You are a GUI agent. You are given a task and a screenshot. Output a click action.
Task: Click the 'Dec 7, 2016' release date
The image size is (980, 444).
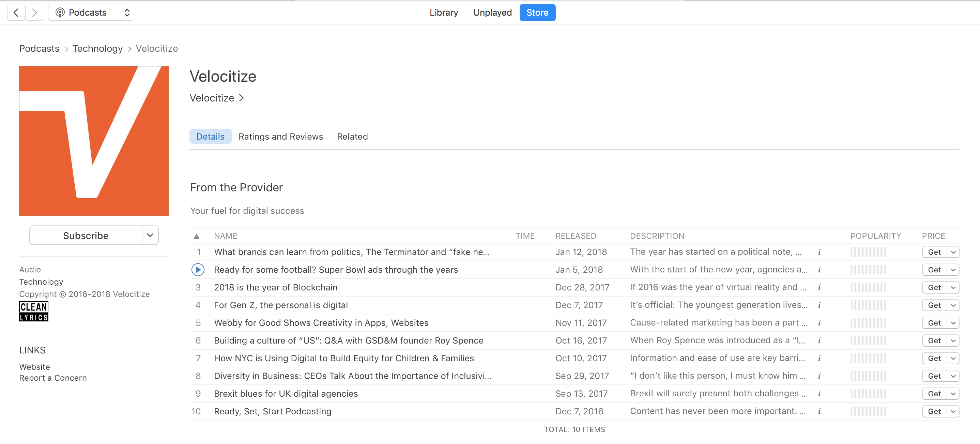tap(579, 411)
